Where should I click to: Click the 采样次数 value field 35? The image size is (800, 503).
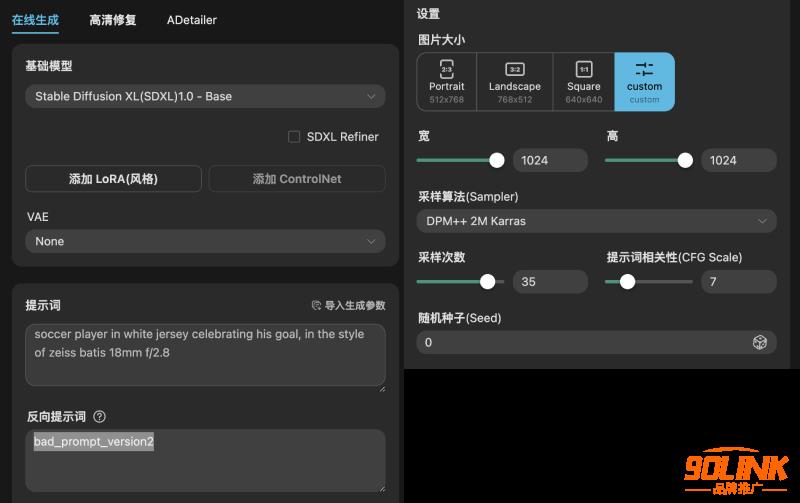(x=551, y=282)
